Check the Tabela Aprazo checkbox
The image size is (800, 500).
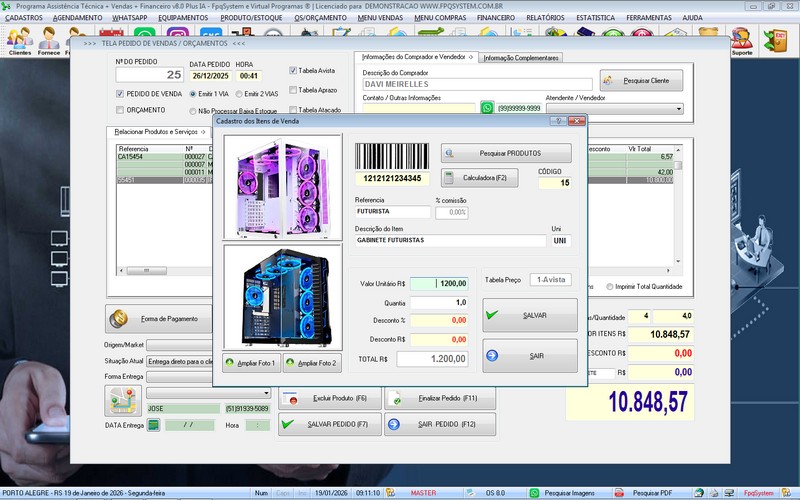coord(293,90)
